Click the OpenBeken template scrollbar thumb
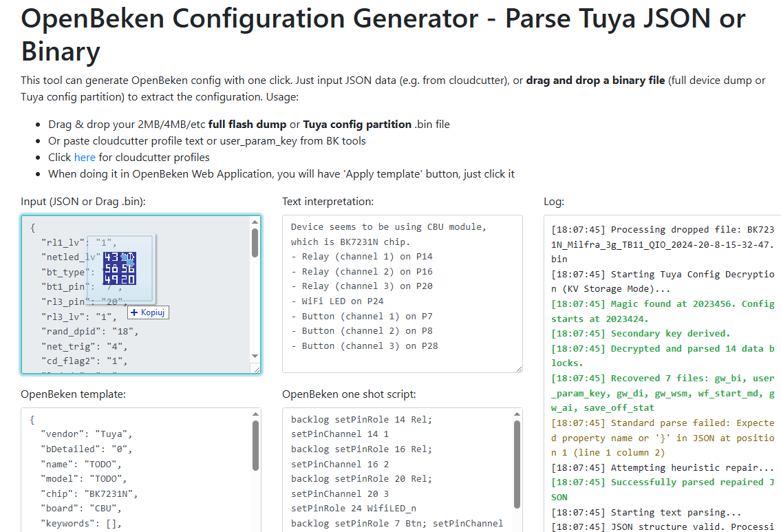This screenshot has width=781, height=532. pos(255,446)
